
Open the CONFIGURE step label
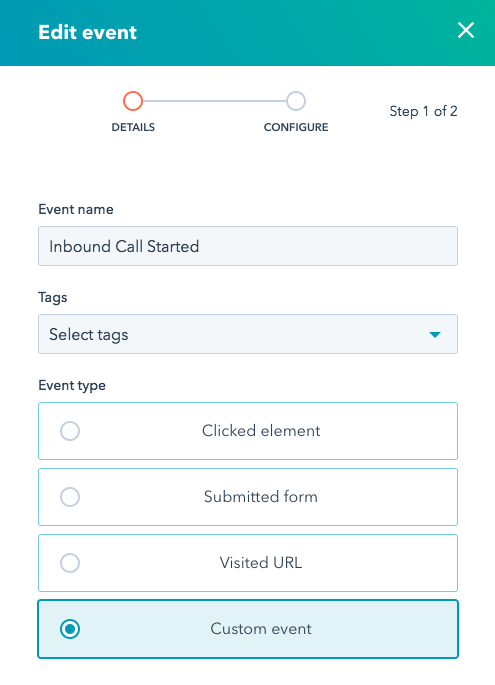(296, 127)
